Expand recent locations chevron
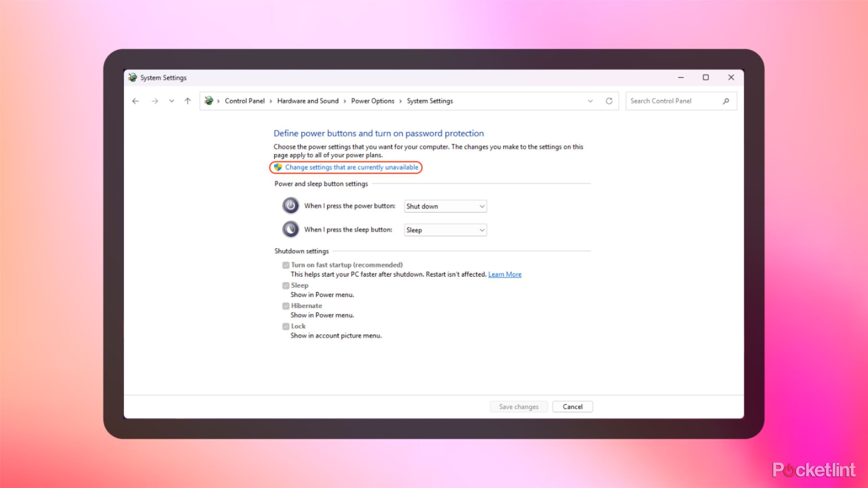868x488 pixels. tap(172, 101)
